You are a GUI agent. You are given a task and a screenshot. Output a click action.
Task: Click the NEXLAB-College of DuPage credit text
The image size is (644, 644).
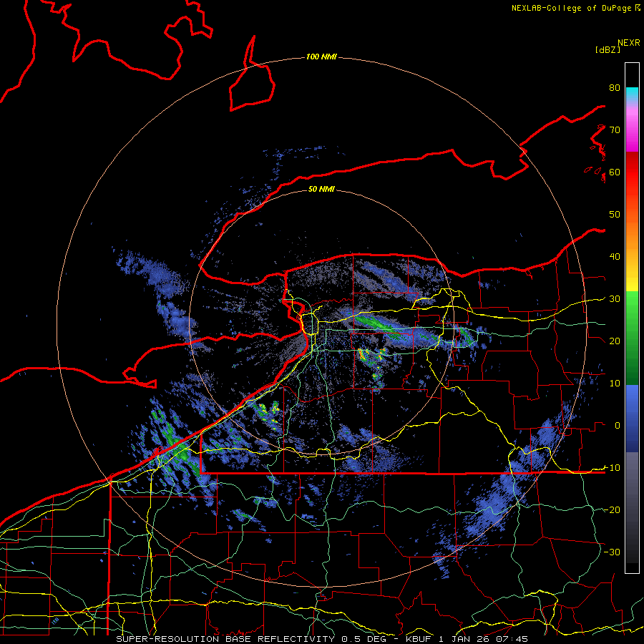(575, 8)
